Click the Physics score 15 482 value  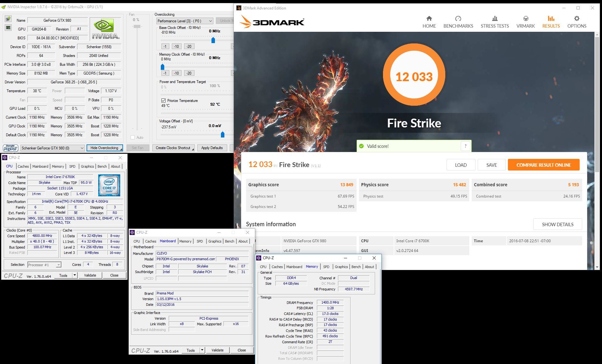coord(459,185)
